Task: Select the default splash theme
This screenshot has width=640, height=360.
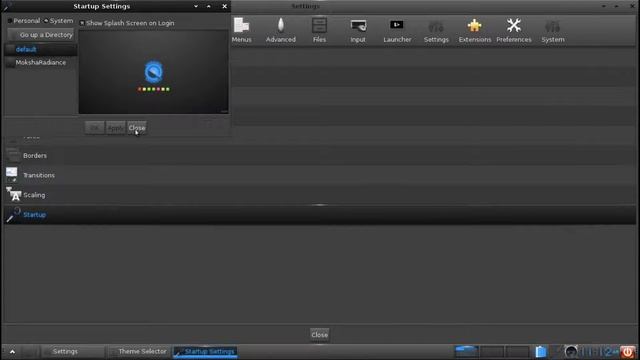Action: [40, 49]
